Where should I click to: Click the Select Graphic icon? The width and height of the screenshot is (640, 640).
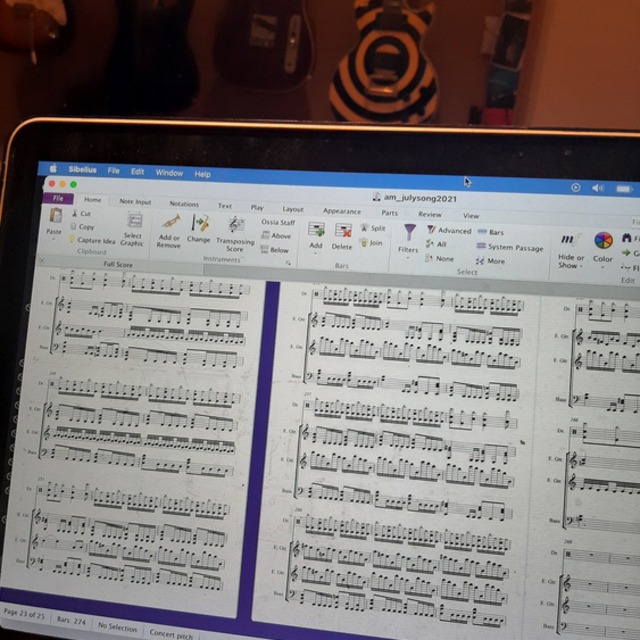click(x=135, y=220)
